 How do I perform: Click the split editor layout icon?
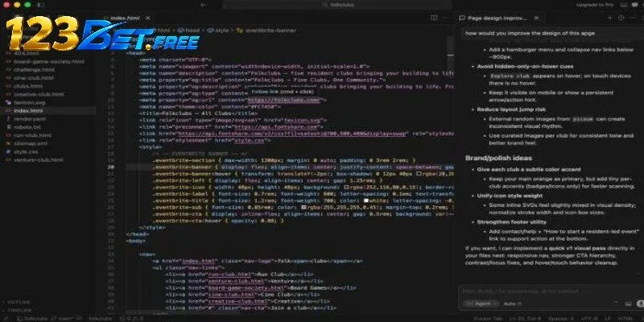[x=434, y=18]
